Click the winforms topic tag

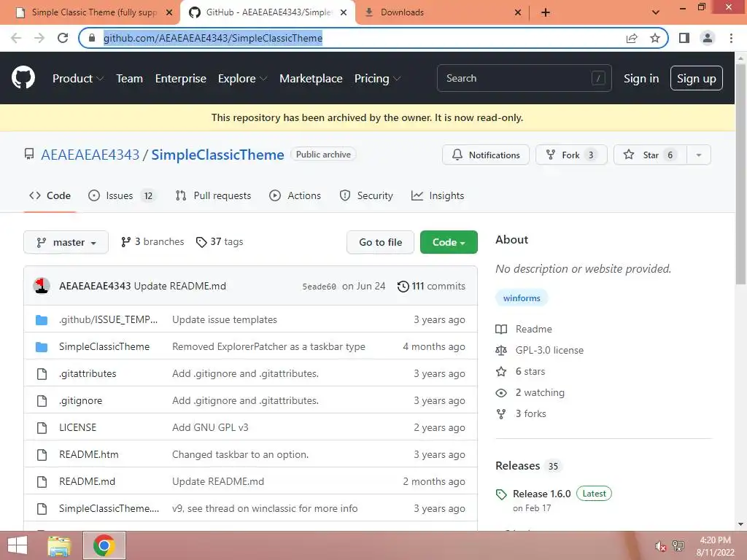(522, 298)
